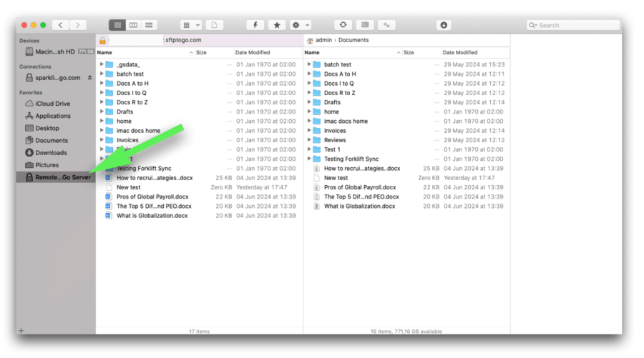Go back with the left chevron button
The width and height of the screenshot is (644, 358).
tap(60, 25)
